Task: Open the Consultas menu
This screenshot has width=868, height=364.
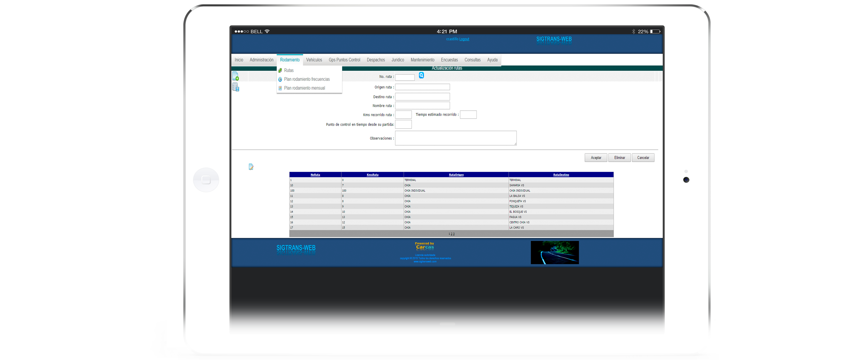Action: click(x=472, y=60)
